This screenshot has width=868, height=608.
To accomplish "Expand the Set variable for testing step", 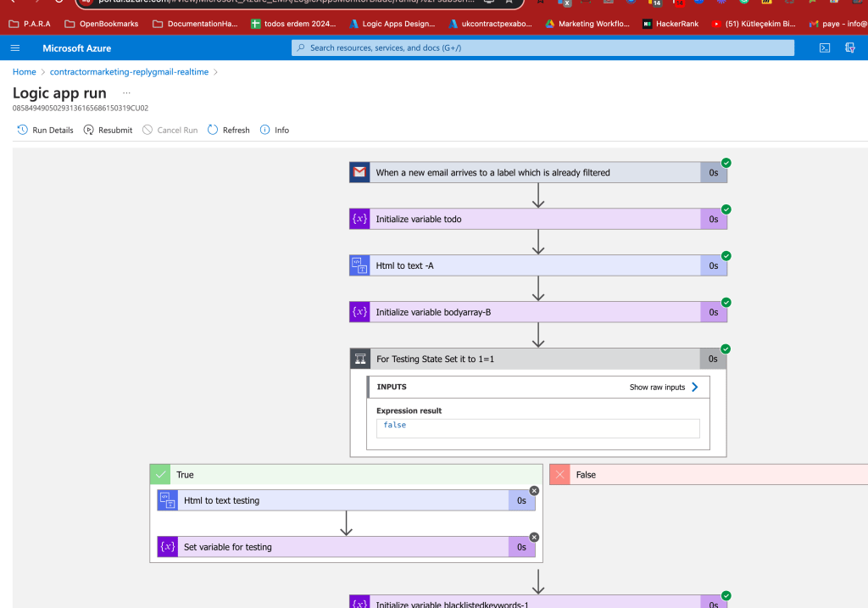I will (346, 547).
